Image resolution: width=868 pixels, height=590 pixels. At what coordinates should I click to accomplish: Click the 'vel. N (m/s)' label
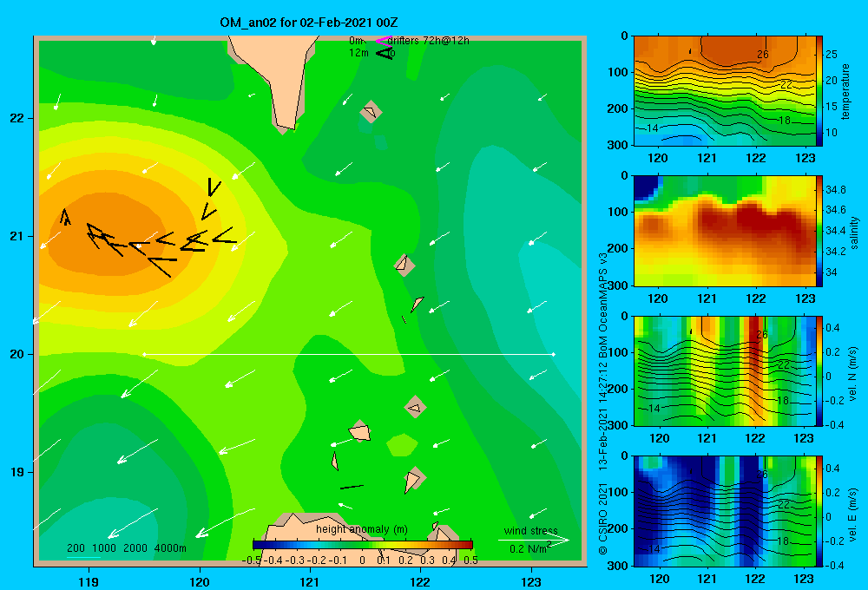click(852, 374)
